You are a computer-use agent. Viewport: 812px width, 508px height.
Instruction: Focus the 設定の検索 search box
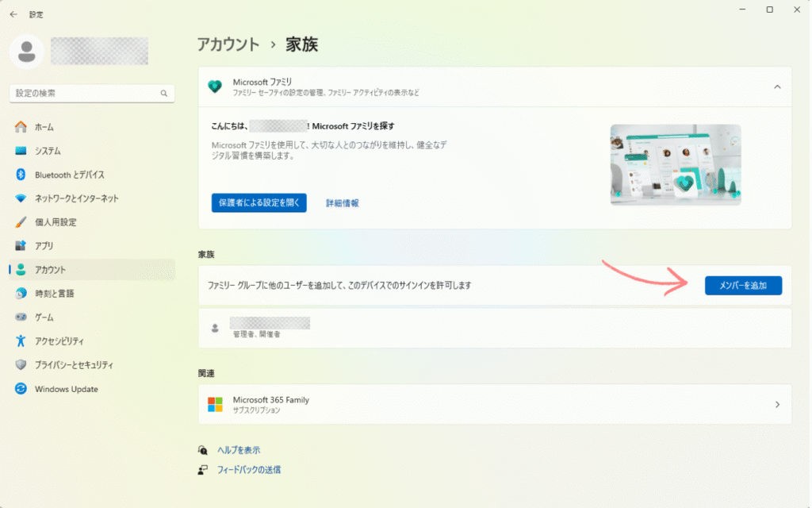92,94
